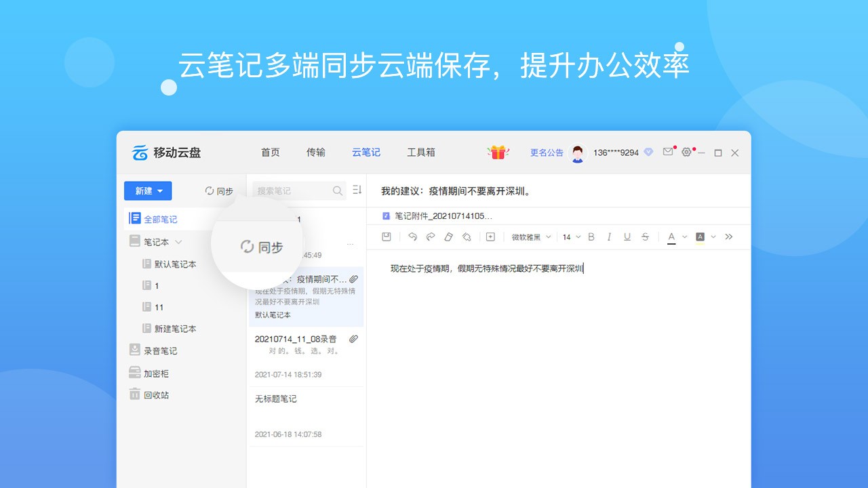
Task: Click the undo icon in editor toolbar
Action: [x=414, y=237]
